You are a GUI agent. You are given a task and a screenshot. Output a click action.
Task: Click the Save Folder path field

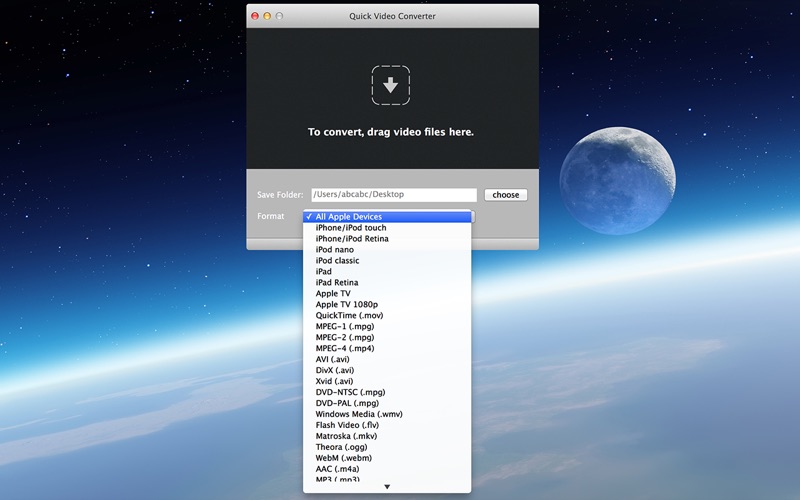pyautogui.click(x=394, y=194)
